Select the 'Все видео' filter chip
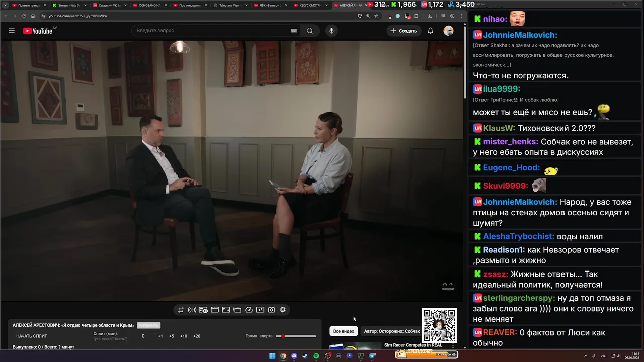The image size is (644, 362). point(344,331)
